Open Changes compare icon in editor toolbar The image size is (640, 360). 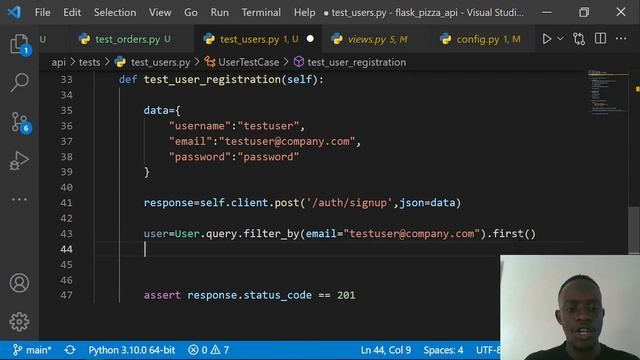(x=579, y=39)
